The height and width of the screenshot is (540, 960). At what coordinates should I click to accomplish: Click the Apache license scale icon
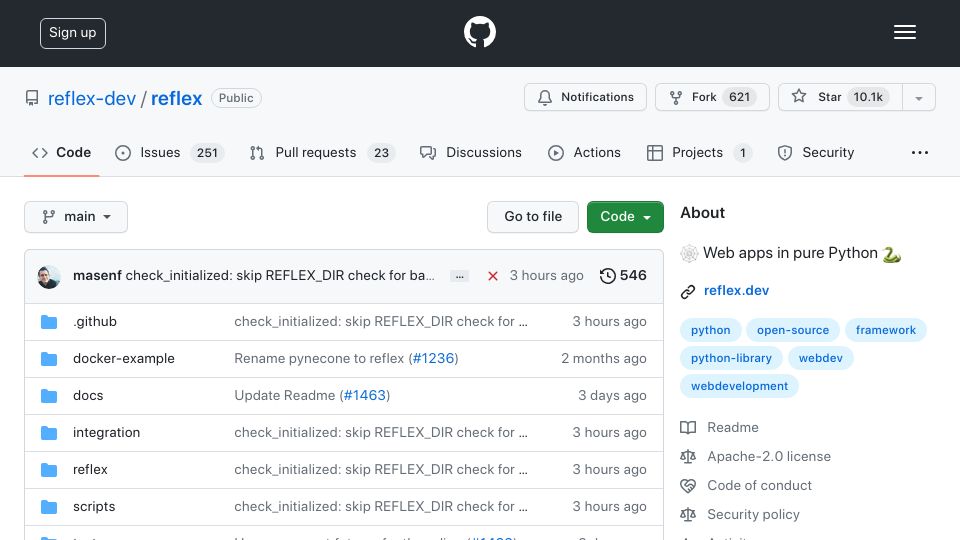click(688, 457)
